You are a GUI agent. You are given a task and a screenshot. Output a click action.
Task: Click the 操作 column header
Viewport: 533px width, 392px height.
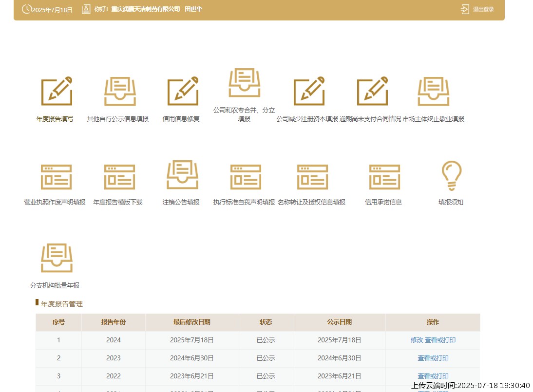click(433, 322)
